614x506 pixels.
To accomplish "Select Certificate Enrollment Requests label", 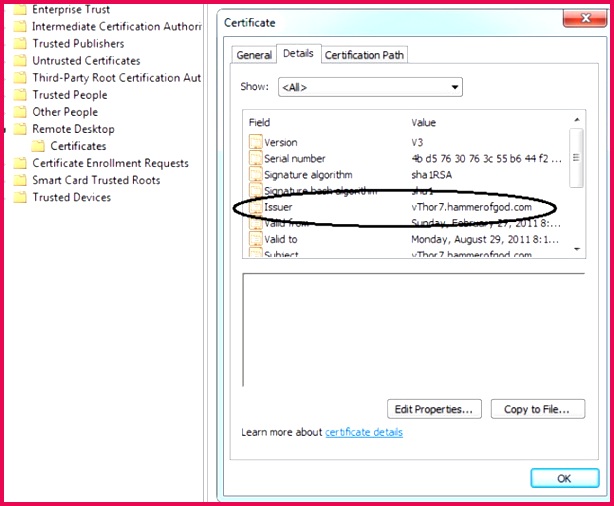I will [110, 163].
